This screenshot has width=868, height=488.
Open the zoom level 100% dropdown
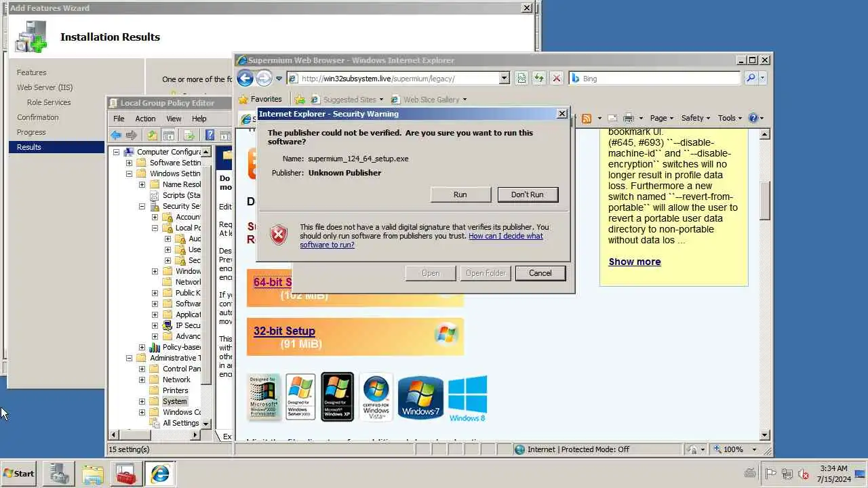tap(754, 449)
